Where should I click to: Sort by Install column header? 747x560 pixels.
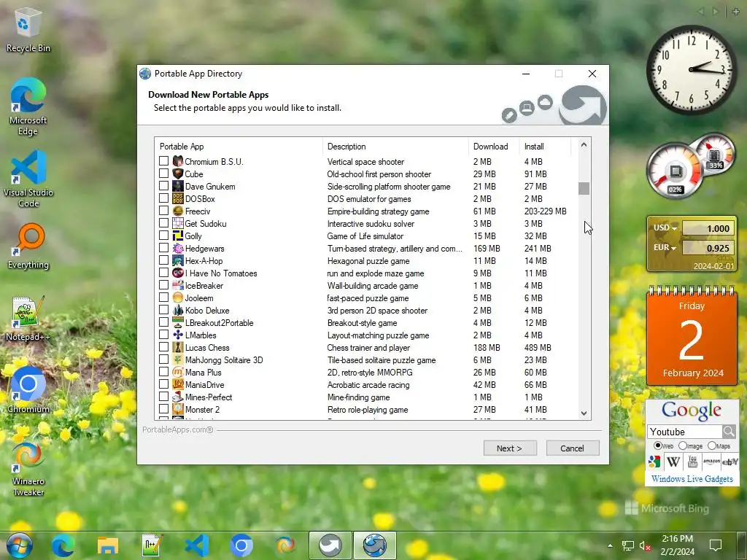coord(545,147)
